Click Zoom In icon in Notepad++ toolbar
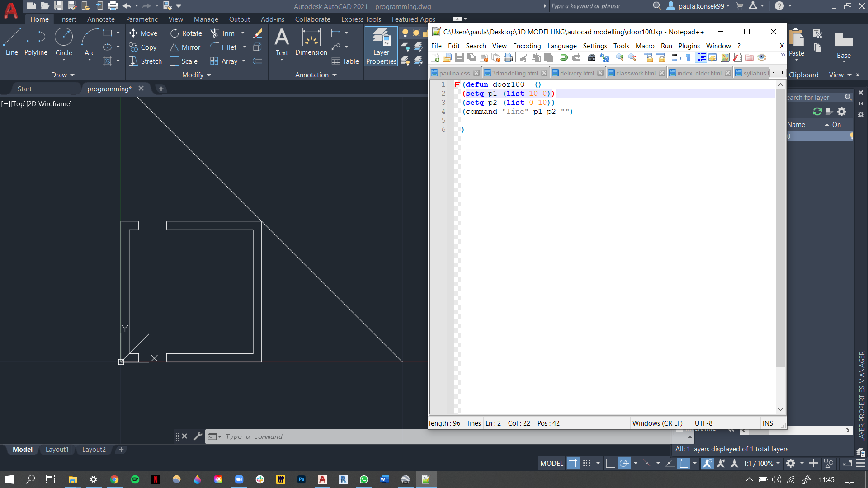 (x=620, y=58)
